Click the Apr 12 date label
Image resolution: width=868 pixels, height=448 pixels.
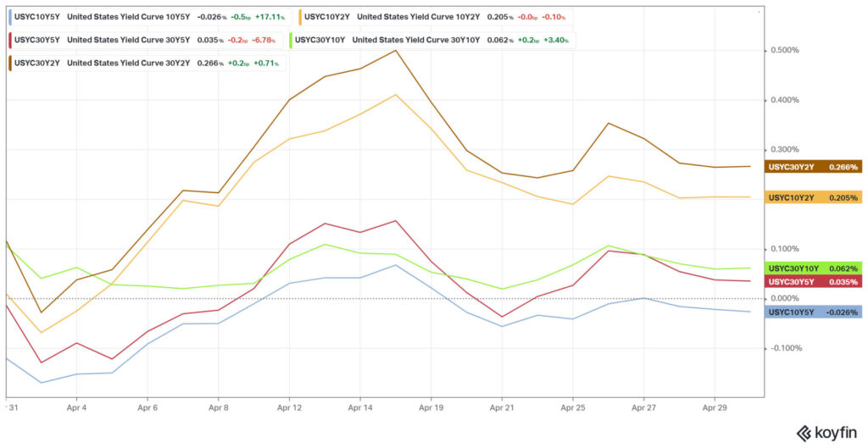tap(289, 406)
